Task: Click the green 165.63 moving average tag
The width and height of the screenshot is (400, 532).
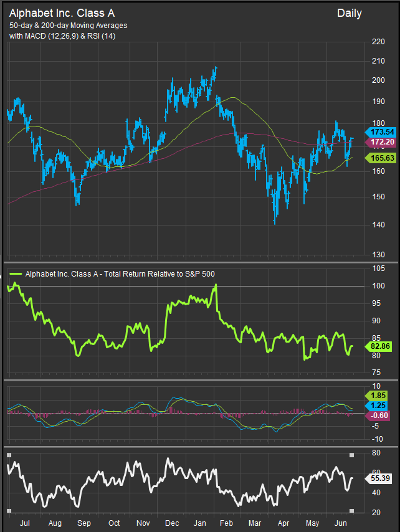Action: coord(378,159)
